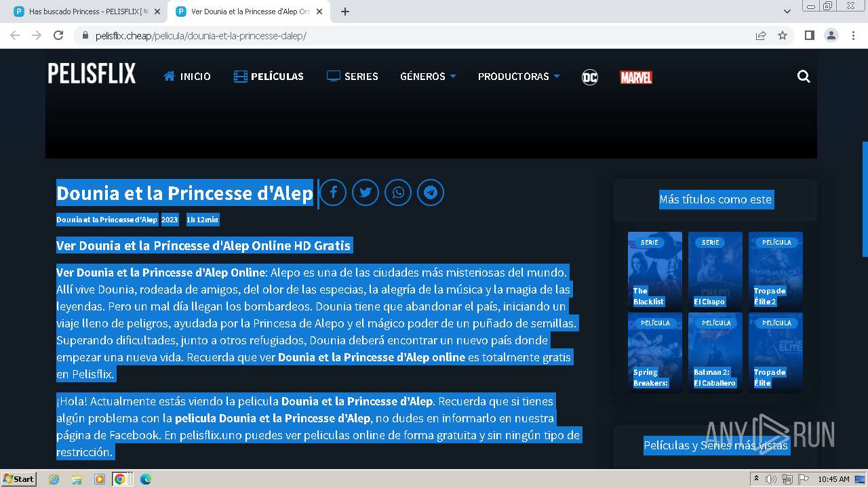Screen dimensions: 868x488
Task: Go to INICIO page
Action: 187,77
